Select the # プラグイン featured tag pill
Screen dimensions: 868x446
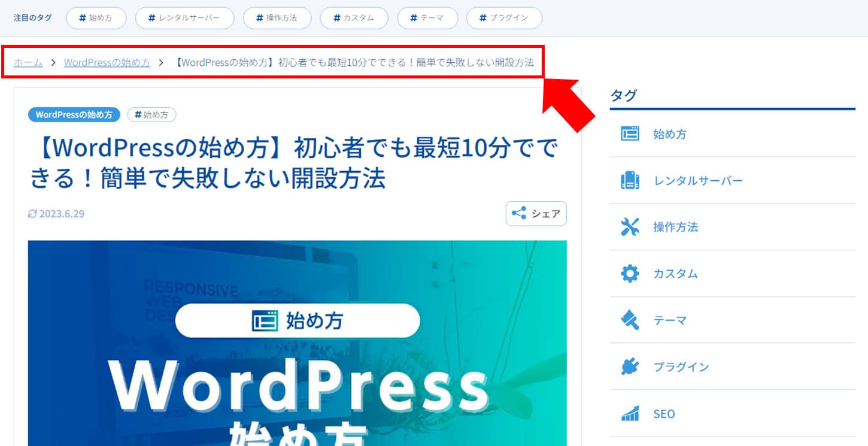504,18
